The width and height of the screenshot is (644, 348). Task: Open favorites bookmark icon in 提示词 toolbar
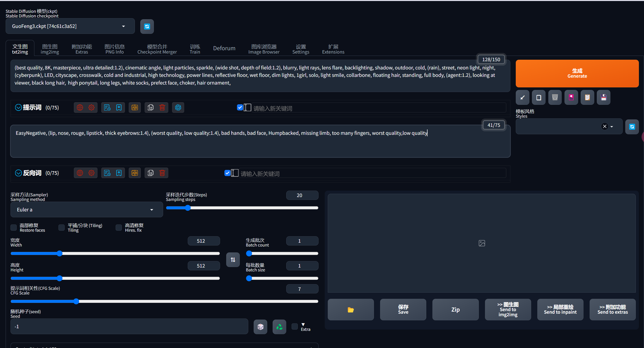tap(119, 108)
